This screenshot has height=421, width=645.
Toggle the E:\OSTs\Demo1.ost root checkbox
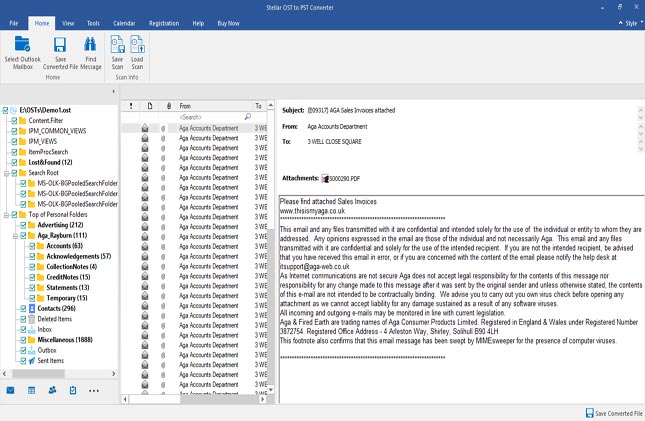click(x=5, y=110)
